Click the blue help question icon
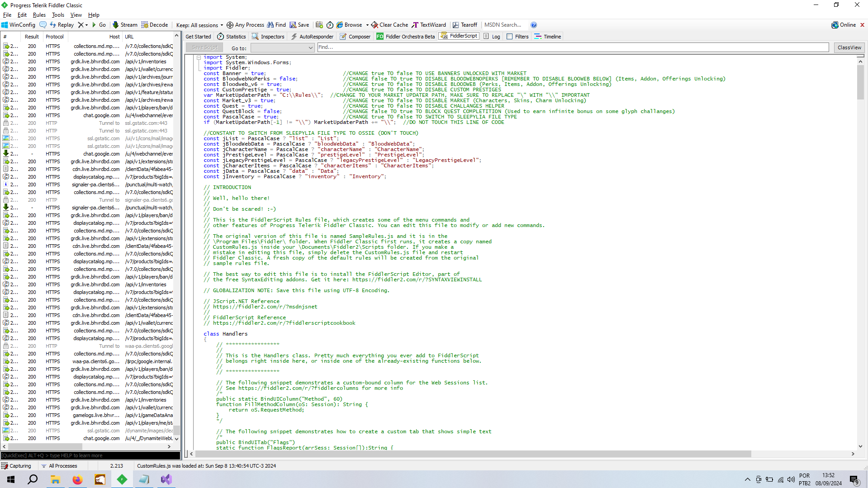 tap(534, 25)
